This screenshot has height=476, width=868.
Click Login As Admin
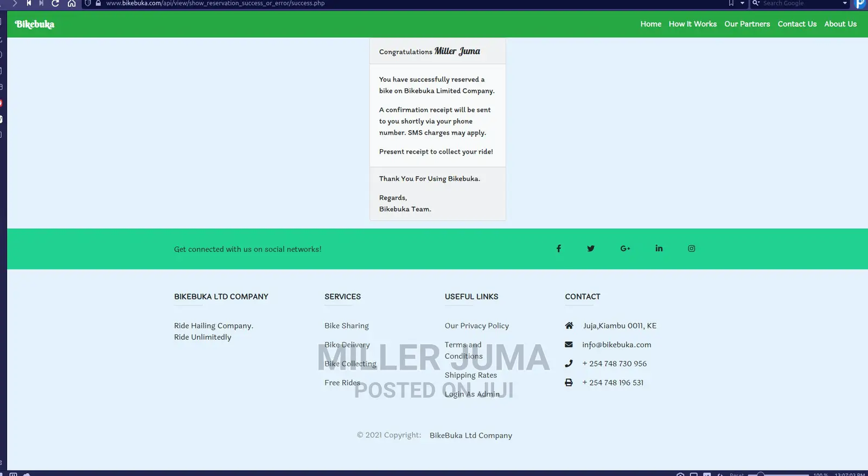(x=472, y=394)
